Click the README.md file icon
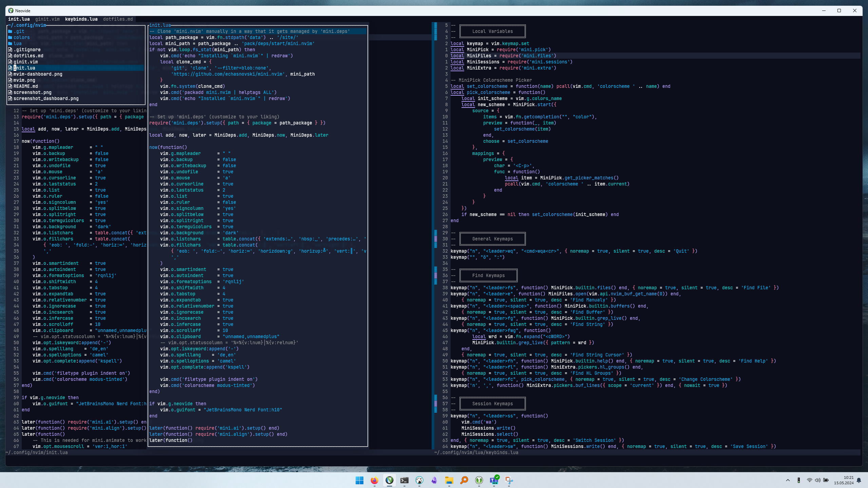868x488 pixels. (10, 86)
